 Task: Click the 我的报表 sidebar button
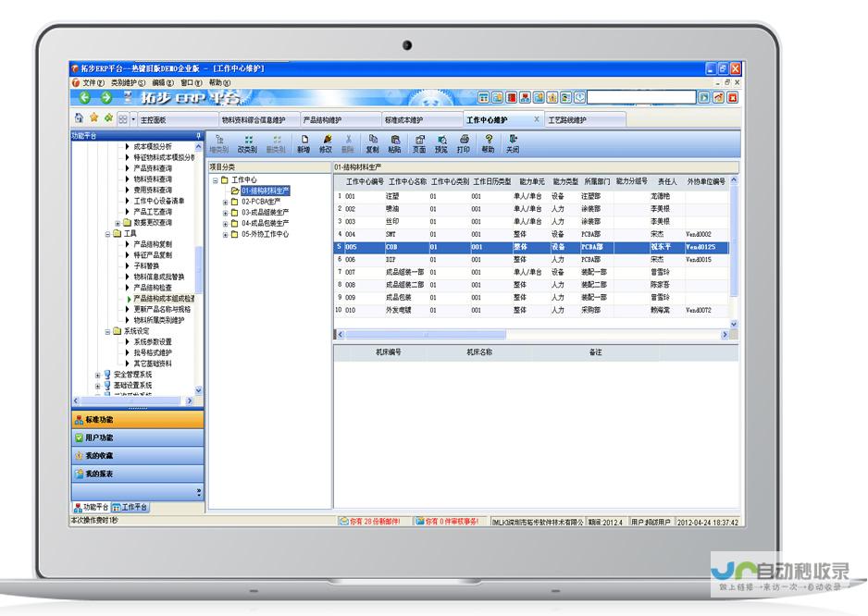click(x=137, y=474)
